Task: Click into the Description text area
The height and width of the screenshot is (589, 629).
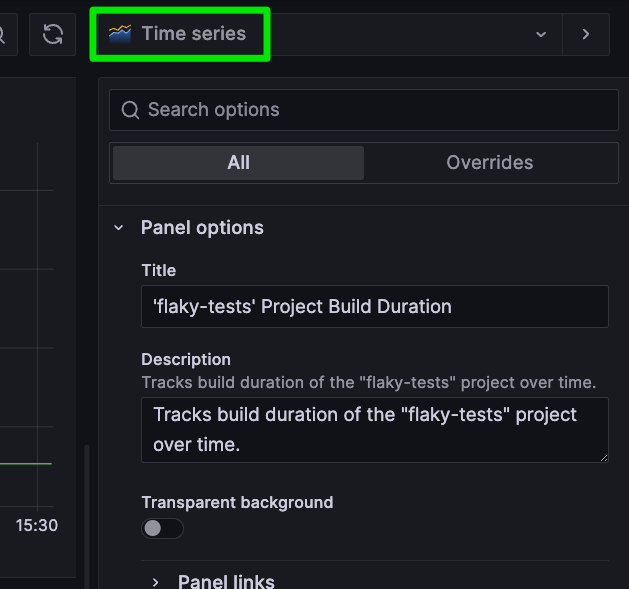Action: coord(375,430)
